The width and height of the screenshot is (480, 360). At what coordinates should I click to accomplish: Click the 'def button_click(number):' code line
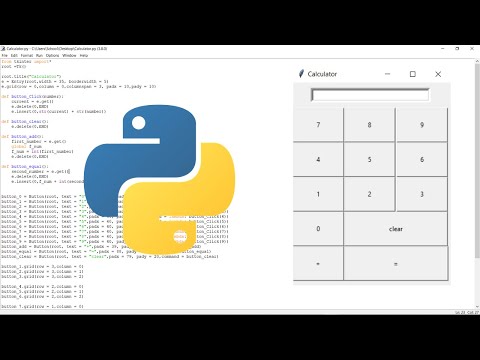pos(32,97)
